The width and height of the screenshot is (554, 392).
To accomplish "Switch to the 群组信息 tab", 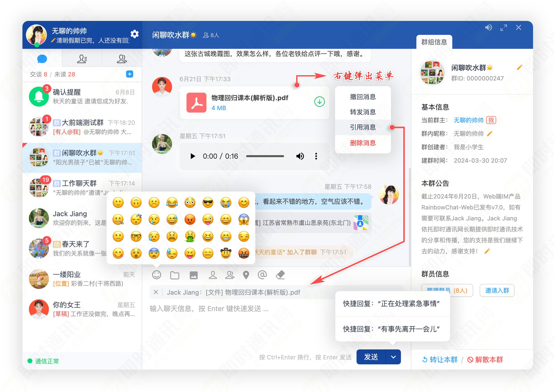I will coord(435,42).
